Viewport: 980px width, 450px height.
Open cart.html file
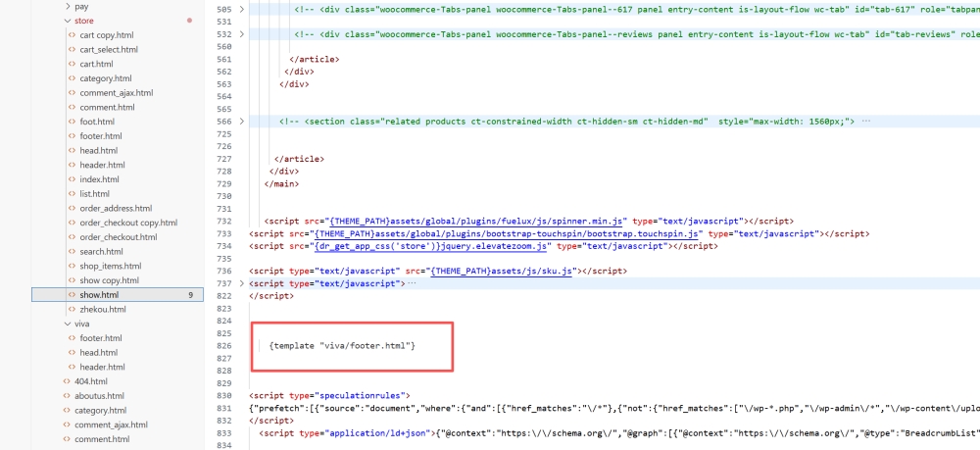96,64
